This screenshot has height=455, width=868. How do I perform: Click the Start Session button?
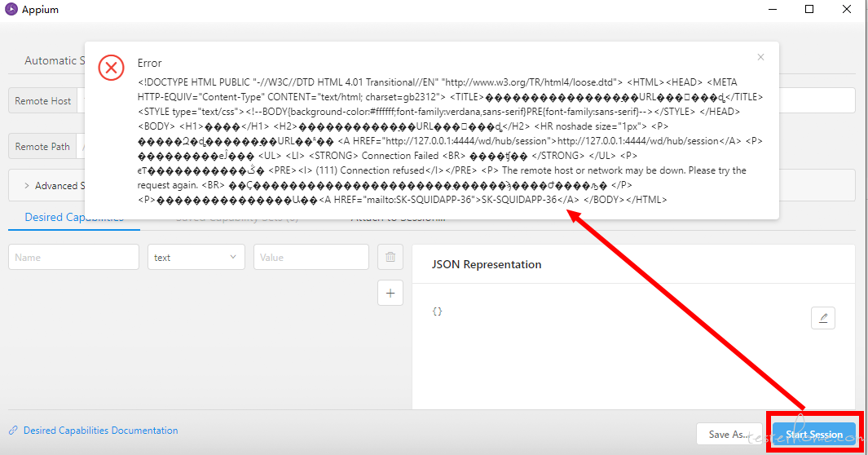point(813,435)
